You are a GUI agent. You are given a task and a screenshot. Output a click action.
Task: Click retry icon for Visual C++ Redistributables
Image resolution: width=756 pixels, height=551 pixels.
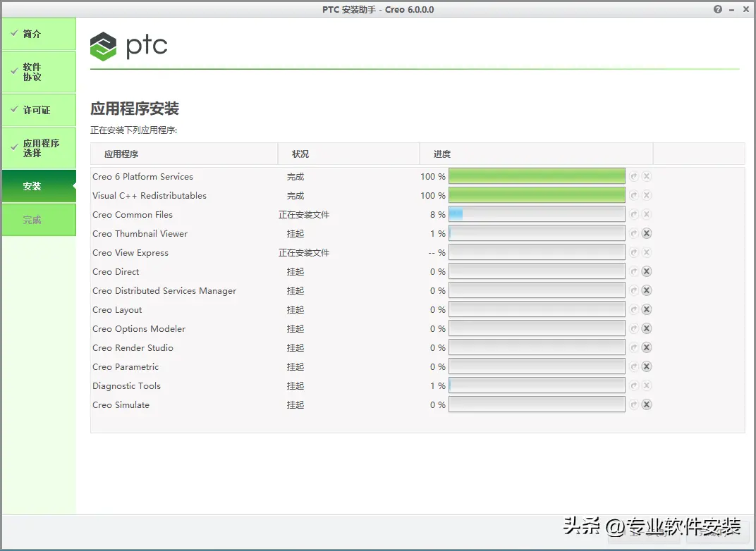633,196
